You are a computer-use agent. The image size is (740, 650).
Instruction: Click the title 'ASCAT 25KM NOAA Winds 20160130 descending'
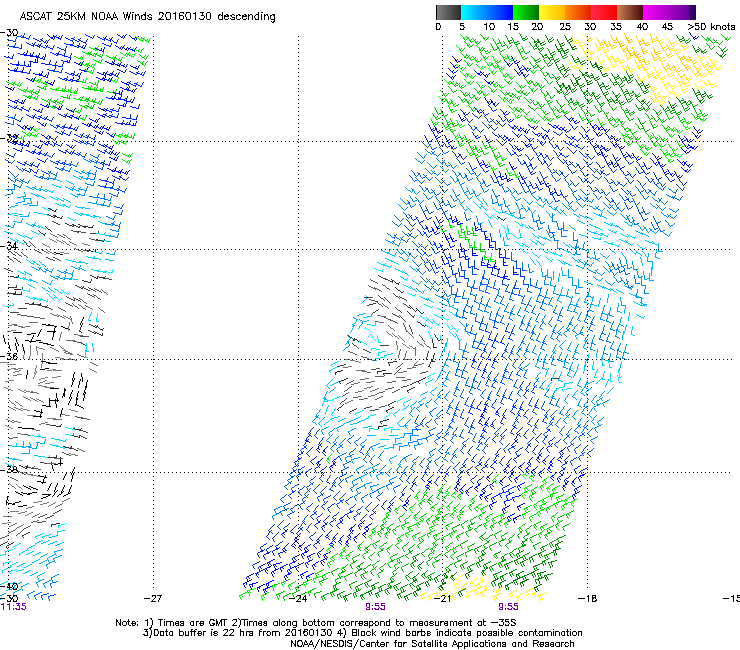tap(148, 17)
